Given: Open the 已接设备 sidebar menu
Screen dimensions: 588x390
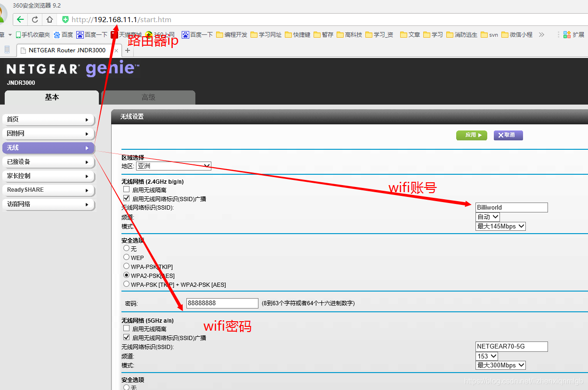Looking at the screenshot, I should click(48, 162).
